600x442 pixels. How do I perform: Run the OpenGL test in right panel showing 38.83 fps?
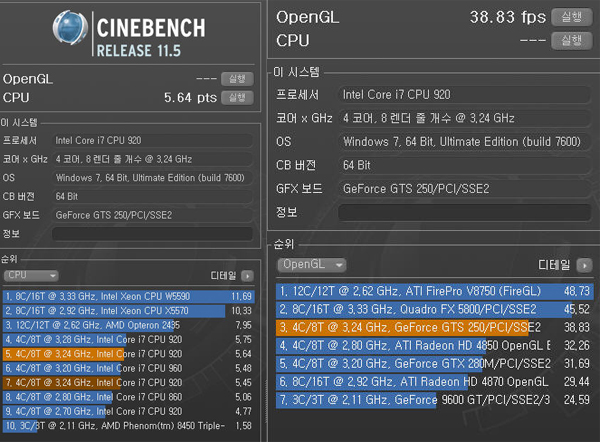[x=572, y=17]
